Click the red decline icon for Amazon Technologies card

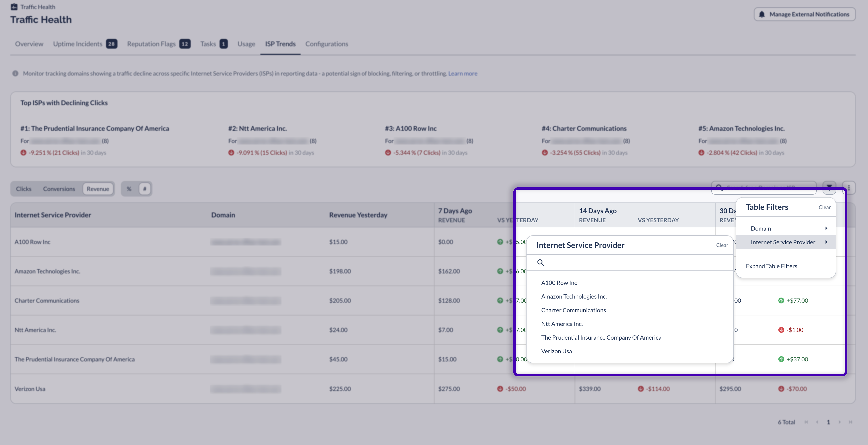tap(701, 153)
